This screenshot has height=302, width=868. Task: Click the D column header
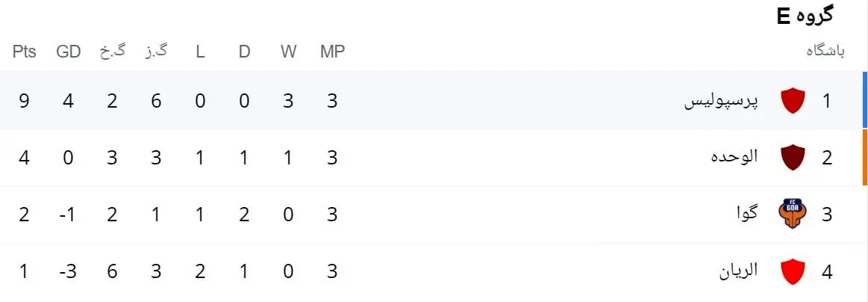point(245,52)
